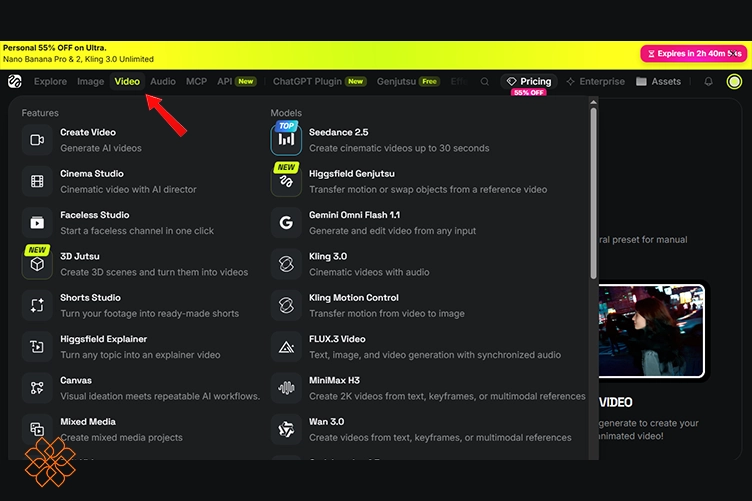Viewport: 752px width, 501px height.
Task: Choose Kling Motion Control title
Action: click(353, 298)
